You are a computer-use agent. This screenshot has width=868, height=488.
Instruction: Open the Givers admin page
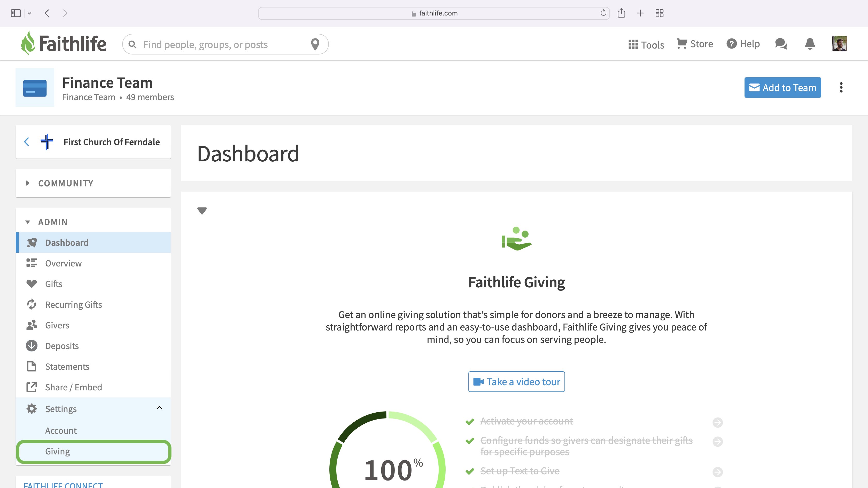(x=93, y=325)
